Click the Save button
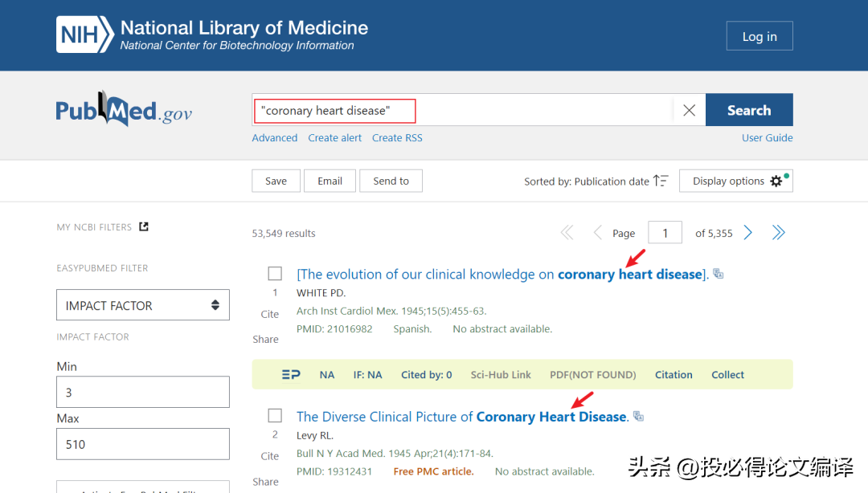 [276, 181]
